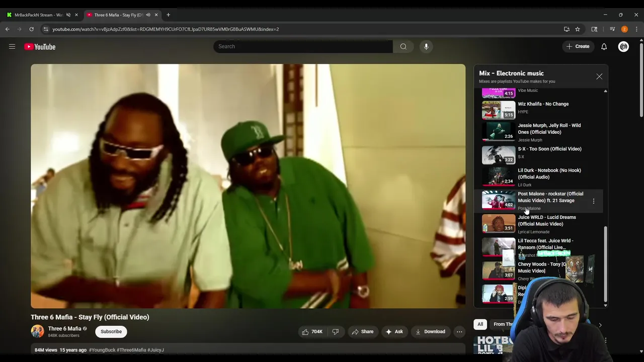Reload the current page
This screenshot has height=362, width=644.
pos(31,29)
